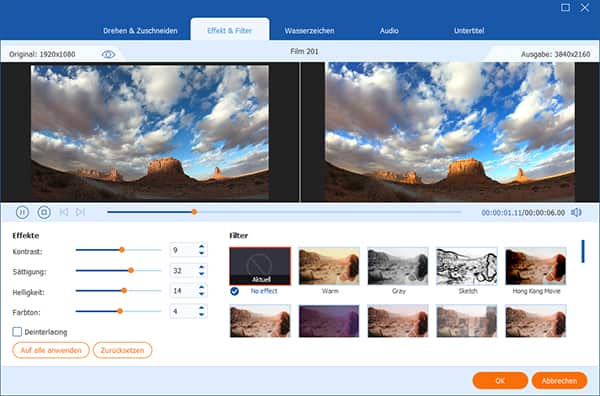Open the Wasserzeichen tab
Viewport: 600px width, 396px height.
tap(309, 31)
